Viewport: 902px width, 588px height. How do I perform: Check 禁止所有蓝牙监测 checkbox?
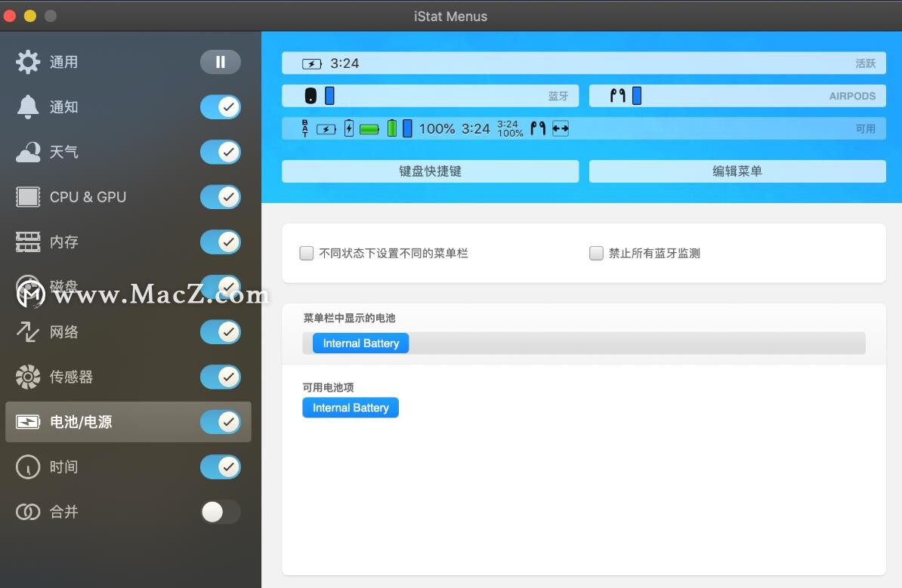(597, 253)
